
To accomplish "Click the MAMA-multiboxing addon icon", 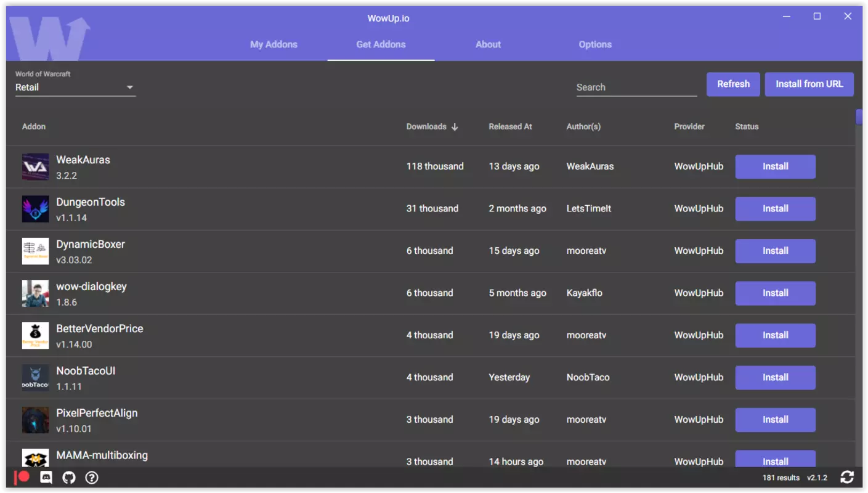I will coord(35,458).
